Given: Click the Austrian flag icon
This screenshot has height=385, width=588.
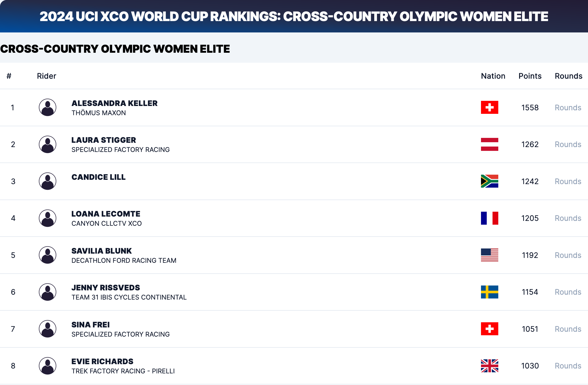Looking at the screenshot, I should [x=489, y=144].
